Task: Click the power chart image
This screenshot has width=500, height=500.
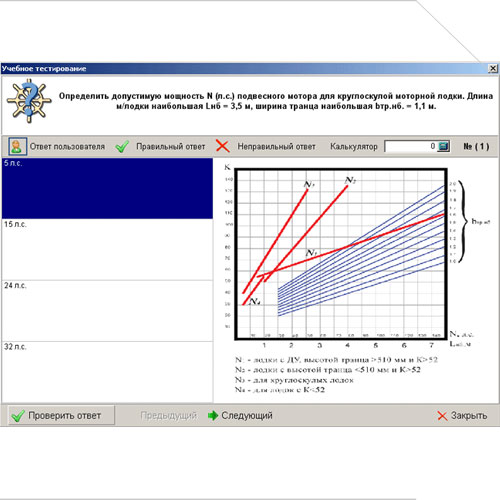Action: [357, 279]
